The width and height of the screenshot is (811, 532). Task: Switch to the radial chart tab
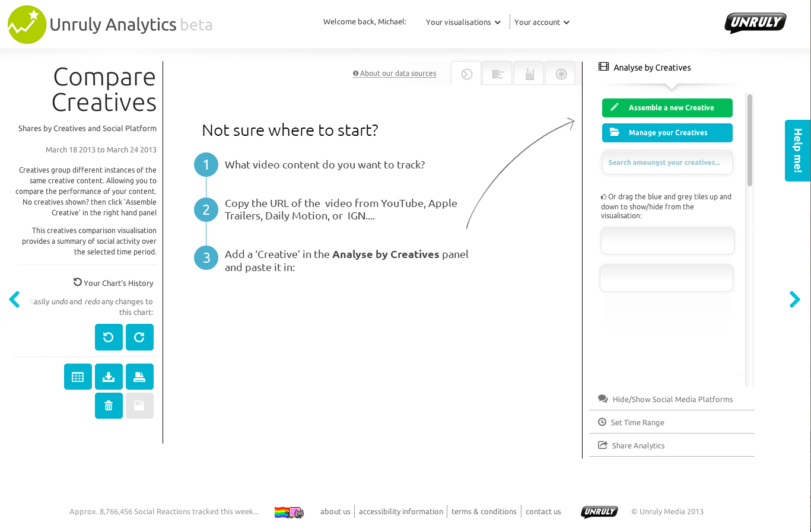coord(561,74)
